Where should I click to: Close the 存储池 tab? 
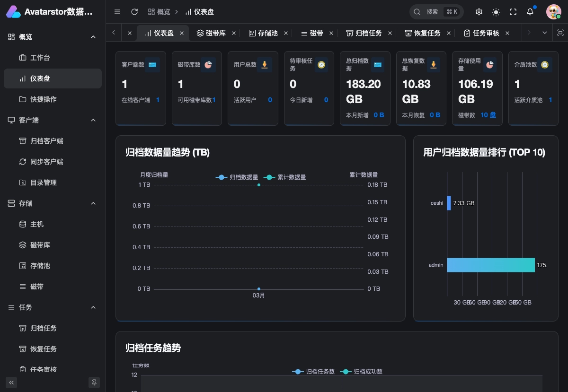(286, 33)
